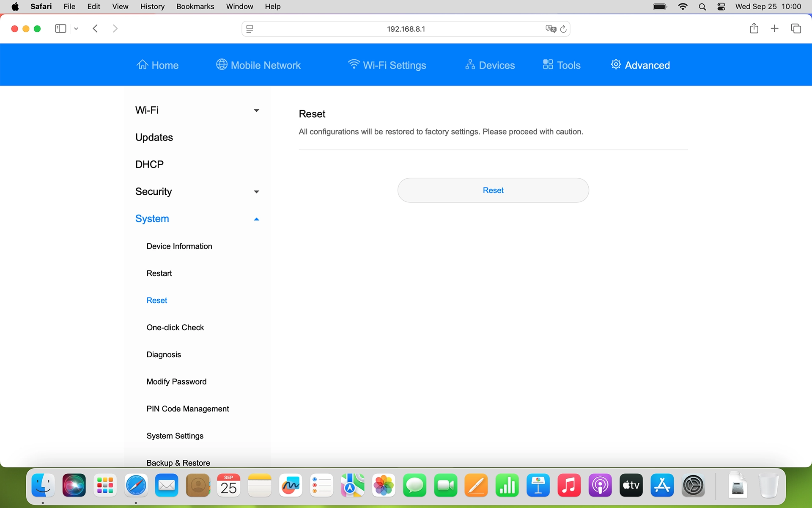
Task: Open the Bookmarks menu
Action: click(x=195, y=6)
